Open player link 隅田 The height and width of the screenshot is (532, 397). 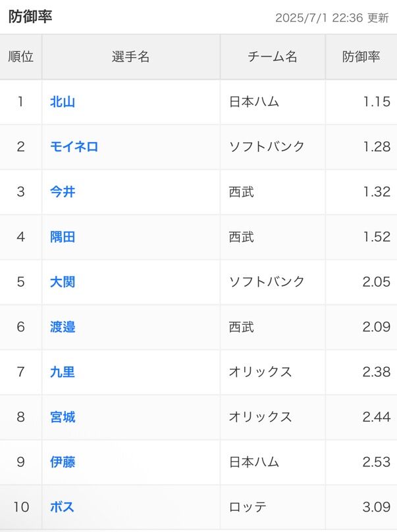[63, 237]
